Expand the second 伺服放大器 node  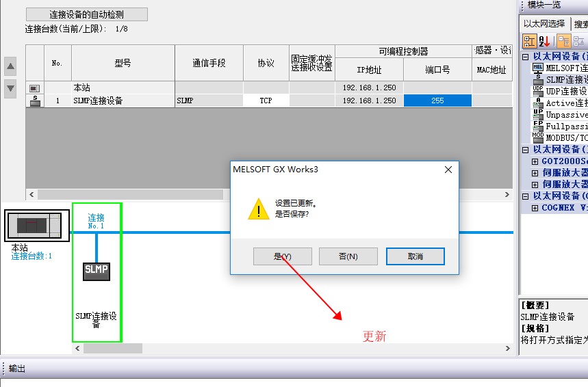pos(535,185)
